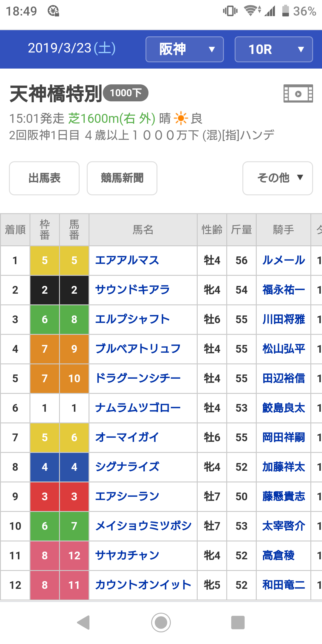Open the 阪神 racecourse dropdown
This screenshot has width=322, height=644.
point(185,49)
